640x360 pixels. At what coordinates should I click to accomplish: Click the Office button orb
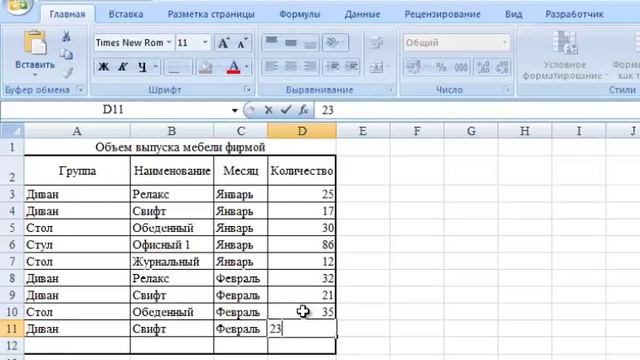17,6
